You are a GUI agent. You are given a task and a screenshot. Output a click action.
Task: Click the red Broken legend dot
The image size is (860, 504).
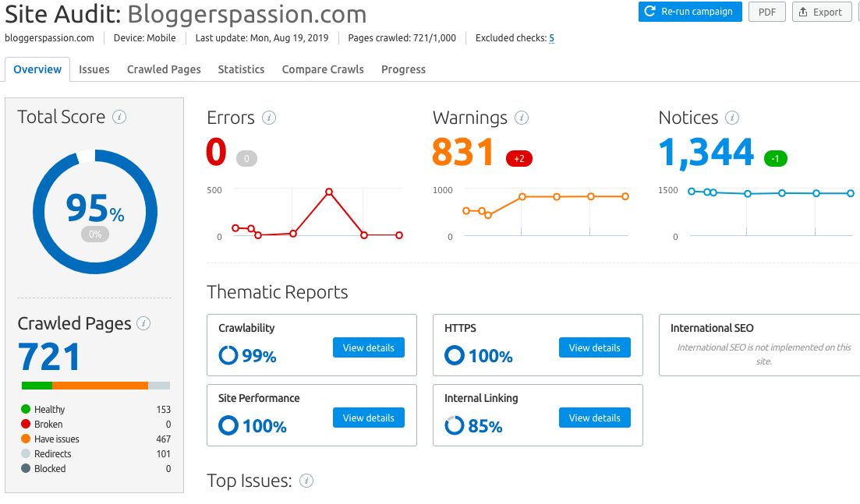[25, 424]
